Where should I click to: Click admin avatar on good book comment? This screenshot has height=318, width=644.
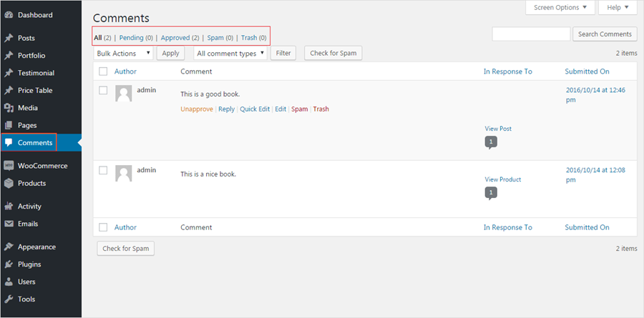coord(124,94)
